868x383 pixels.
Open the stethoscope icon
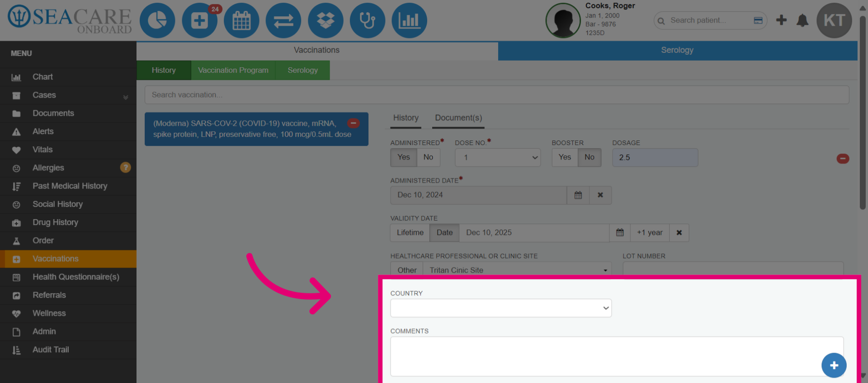click(368, 20)
